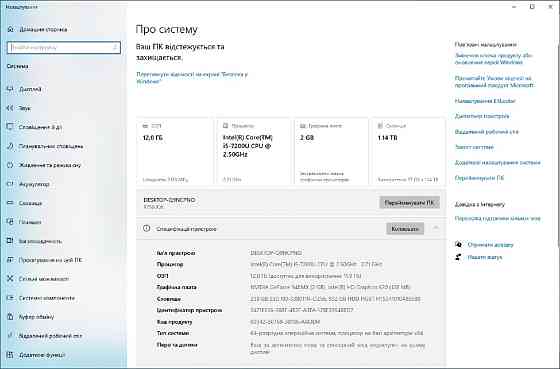Click the Тип системи 64-bit value
Viewport: 560px width, 369px height.
pos(336,333)
